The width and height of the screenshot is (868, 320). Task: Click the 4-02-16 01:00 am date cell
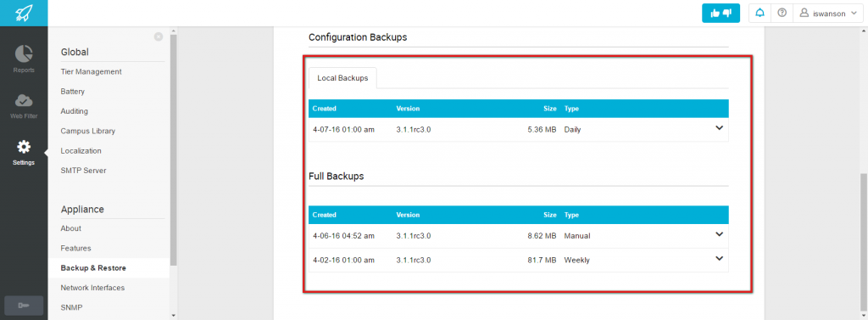pos(343,260)
